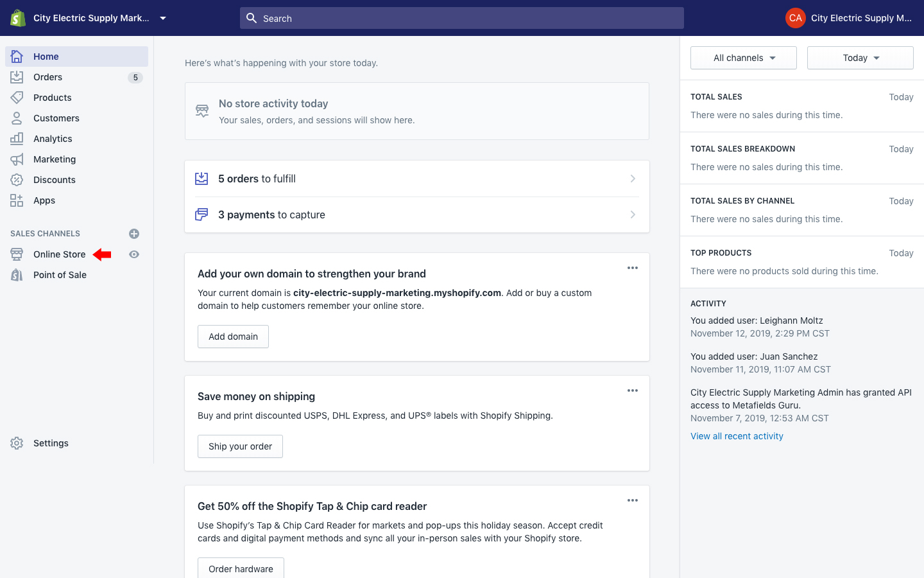Screen dimensions: 924x578
Task: Click the Orders inbox icon in sidebar
Action: [x=17, y=77]
